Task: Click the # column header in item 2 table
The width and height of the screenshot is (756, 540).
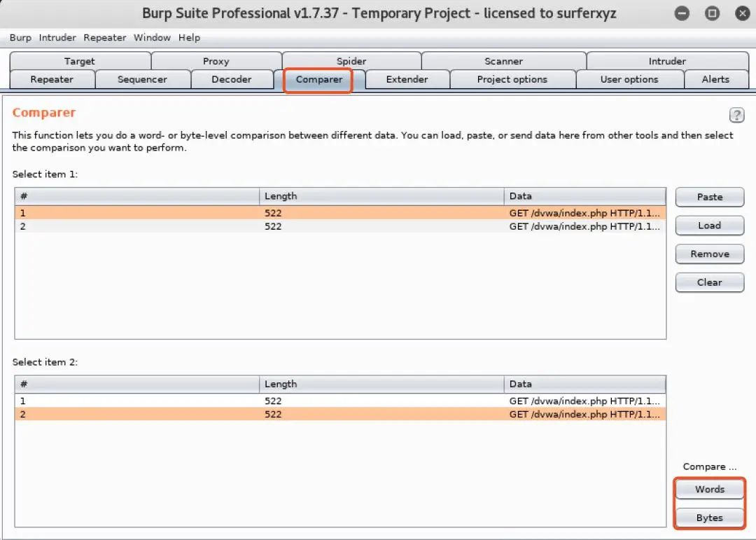Action: click(x=137, y=384)
